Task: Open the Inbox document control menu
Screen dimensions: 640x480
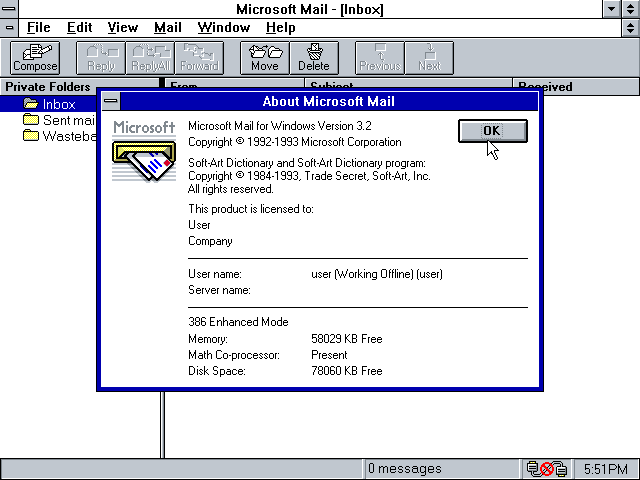Action: tap(9, 28)
